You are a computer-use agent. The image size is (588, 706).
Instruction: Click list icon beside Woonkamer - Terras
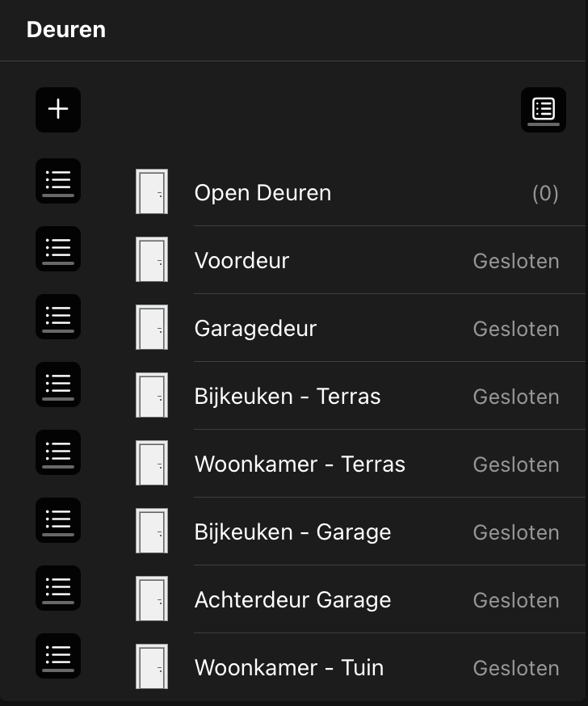click(x=58, y=452)
